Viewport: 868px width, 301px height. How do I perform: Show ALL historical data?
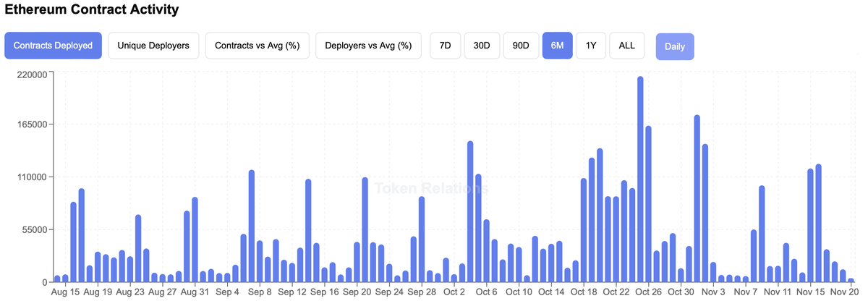coord(626,46)
